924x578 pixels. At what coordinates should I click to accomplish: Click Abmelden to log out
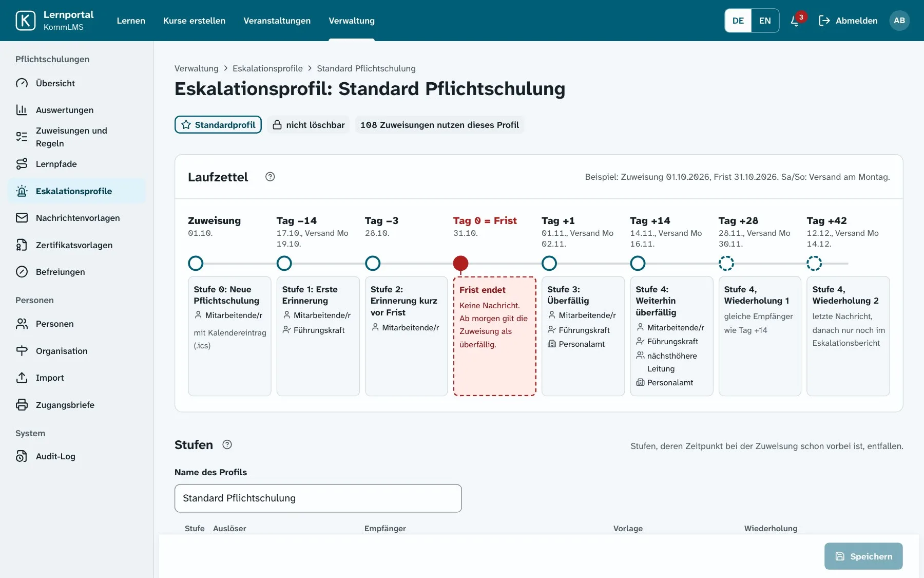pyautogui.click(x=848, y=21)
